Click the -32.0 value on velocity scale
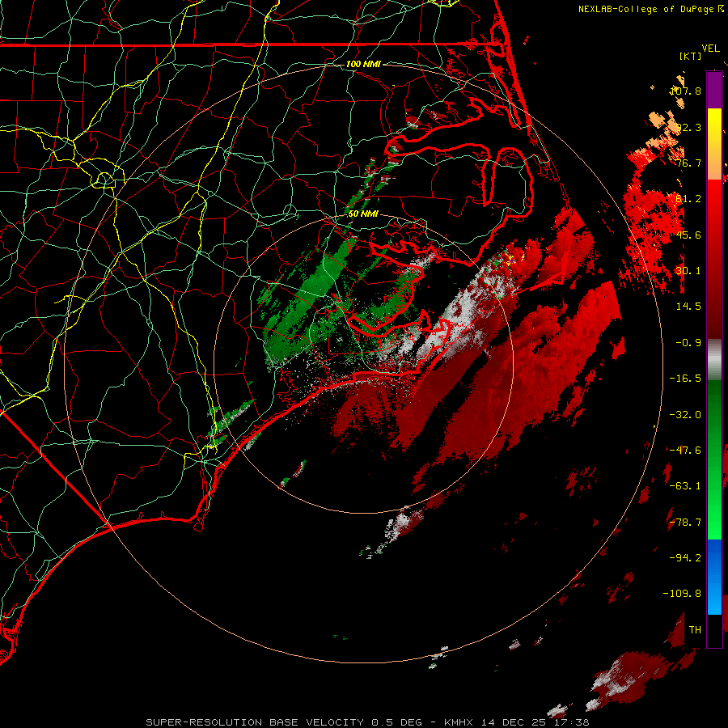728x728 pixels. 685,415
